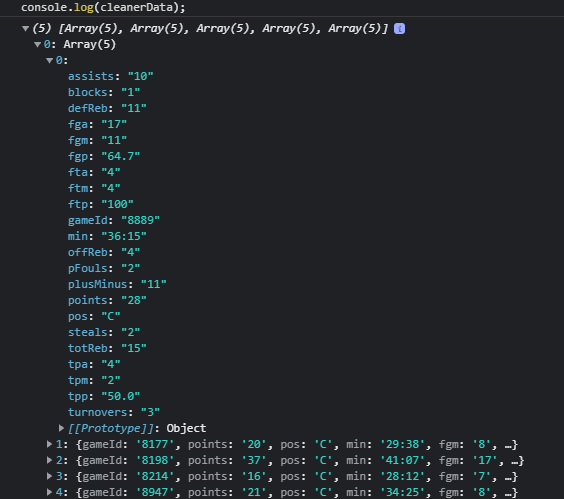Expand entry 3 with gameId '8214'
564x499 pixels.
(49, 476)
